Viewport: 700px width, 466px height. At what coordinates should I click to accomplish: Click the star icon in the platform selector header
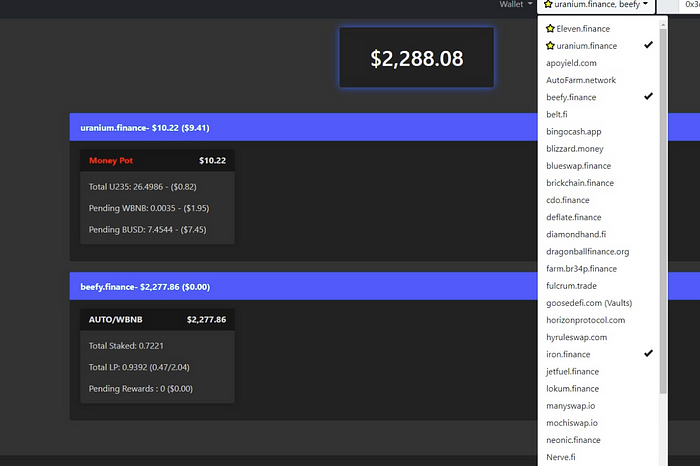[x=548, y=4]
